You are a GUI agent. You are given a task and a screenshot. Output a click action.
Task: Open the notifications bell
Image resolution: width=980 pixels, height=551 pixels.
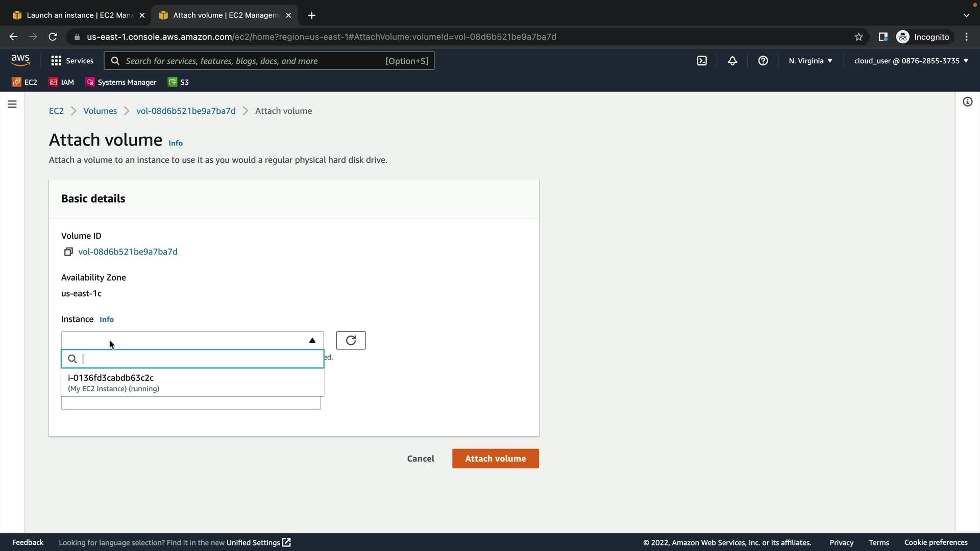732,61
